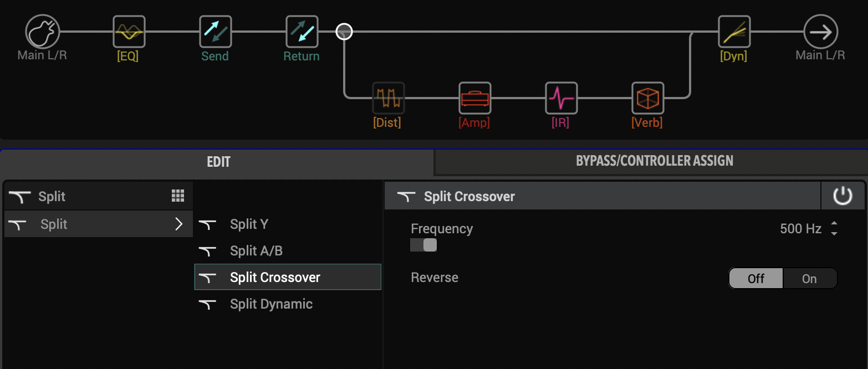Click the Main L/R output arrow
Image resolution: width=868 pixels, height=369 pixels.
[x=820, y=32]
